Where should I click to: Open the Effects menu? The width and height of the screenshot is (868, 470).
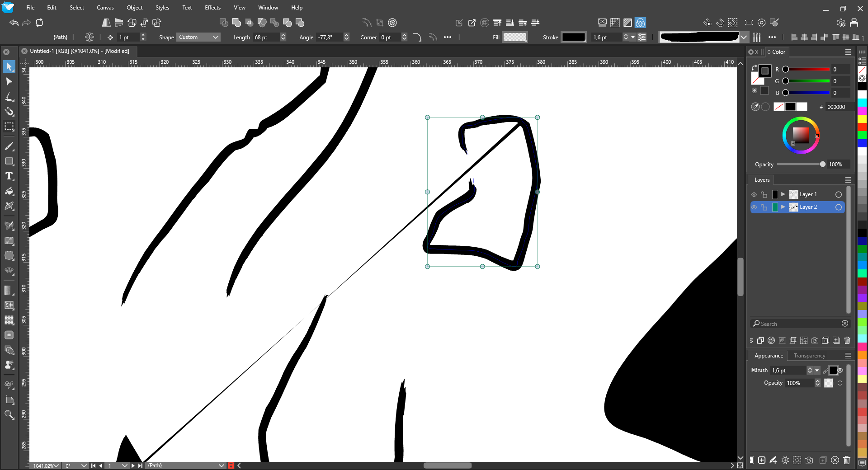click(212, 8)
